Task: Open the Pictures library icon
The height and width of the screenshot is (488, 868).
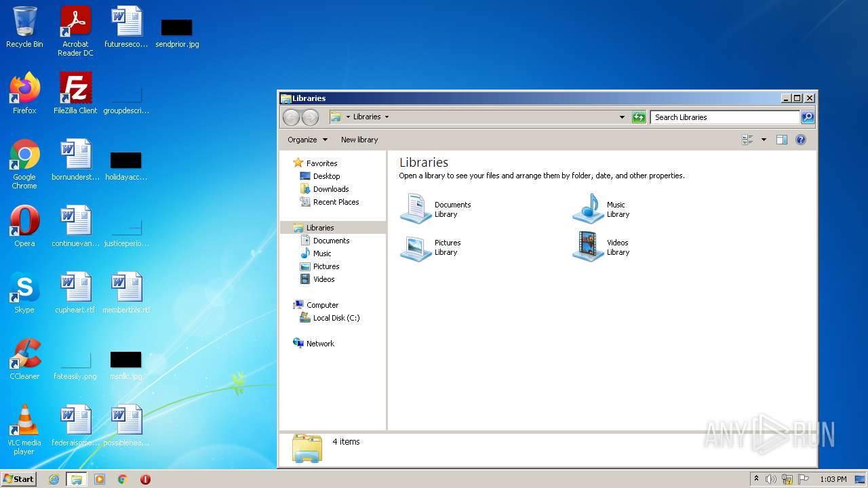Action: (x=416, y=247)
